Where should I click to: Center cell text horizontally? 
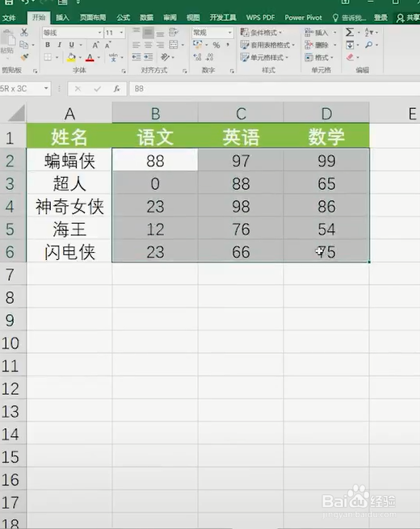[x=148, y=45]
